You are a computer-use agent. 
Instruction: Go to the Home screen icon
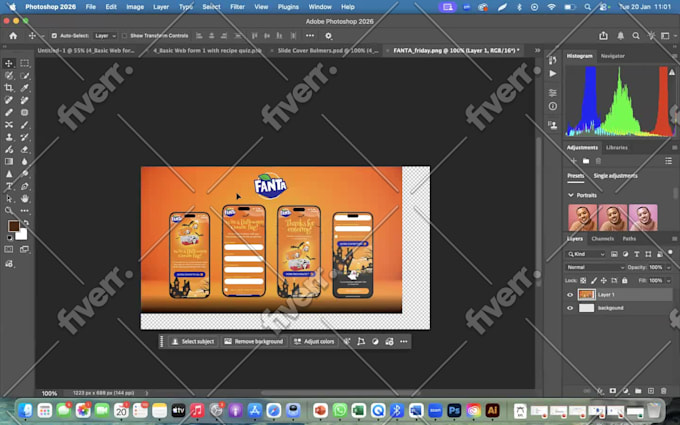click(x=13, y=36)
